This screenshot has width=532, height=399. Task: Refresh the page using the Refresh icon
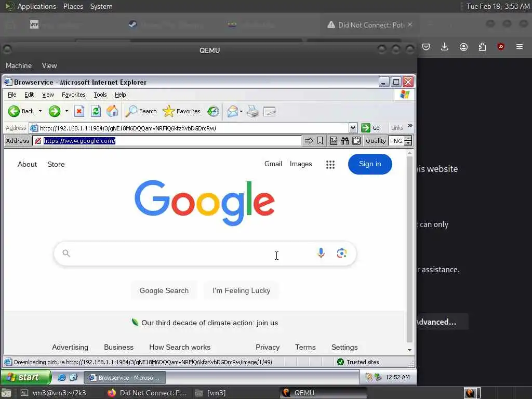(x=96, y=111)
